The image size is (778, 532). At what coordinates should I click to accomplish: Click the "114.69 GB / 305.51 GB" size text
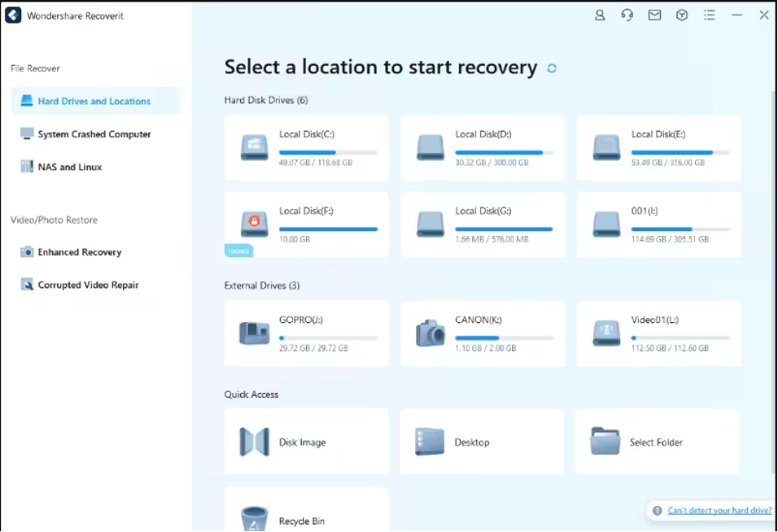[670, 239]
